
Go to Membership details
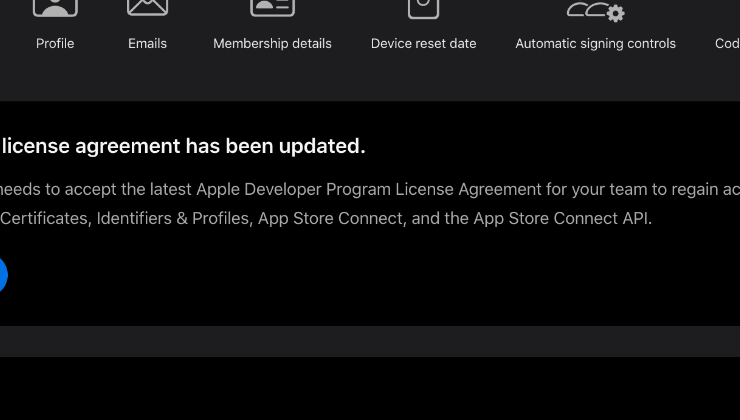pyautogui.click(x=272, y=43)
